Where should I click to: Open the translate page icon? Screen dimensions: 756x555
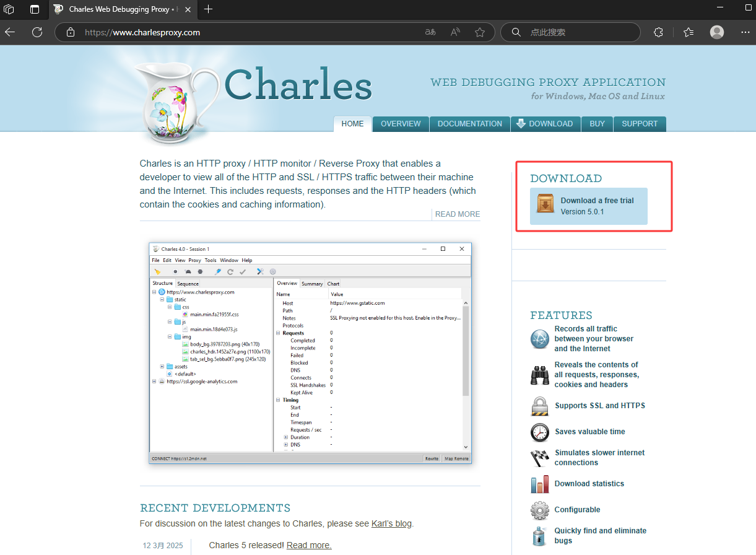pyautogui.click(x=430, y=32)
